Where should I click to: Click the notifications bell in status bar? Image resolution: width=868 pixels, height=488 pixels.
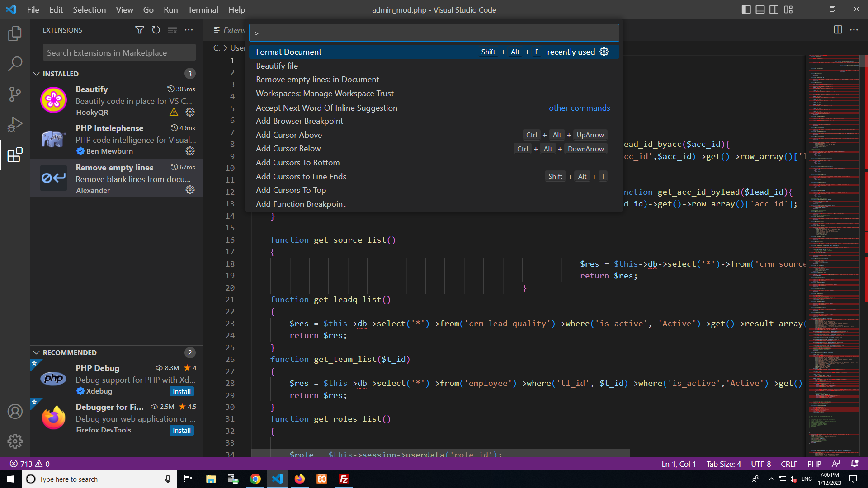(854, 464)
